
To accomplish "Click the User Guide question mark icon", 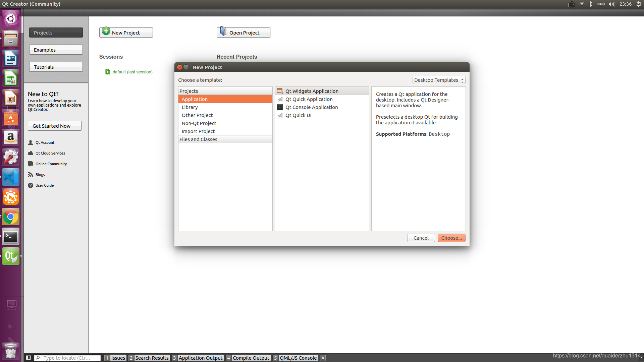I will click(x=31, y=185).
